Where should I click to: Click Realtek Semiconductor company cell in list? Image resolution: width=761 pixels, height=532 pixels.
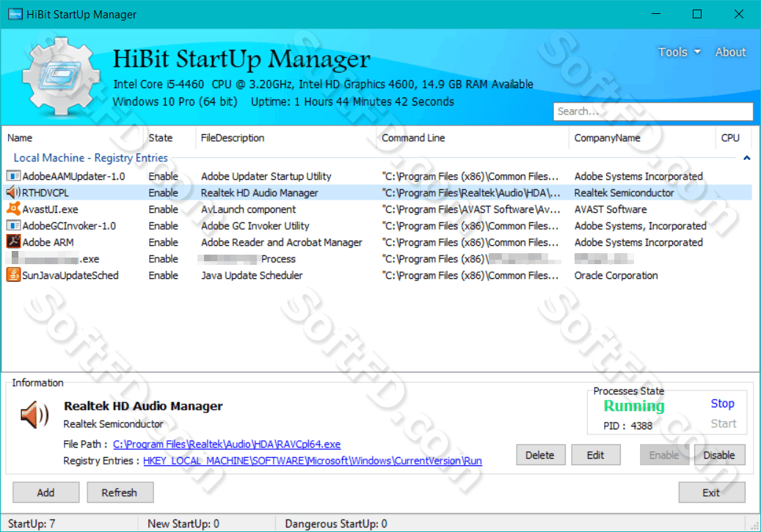point(624,193)
